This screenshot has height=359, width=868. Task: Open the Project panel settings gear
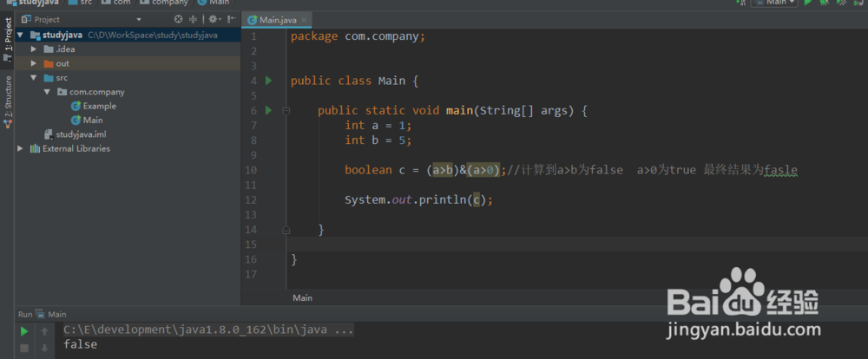point(214,19)
